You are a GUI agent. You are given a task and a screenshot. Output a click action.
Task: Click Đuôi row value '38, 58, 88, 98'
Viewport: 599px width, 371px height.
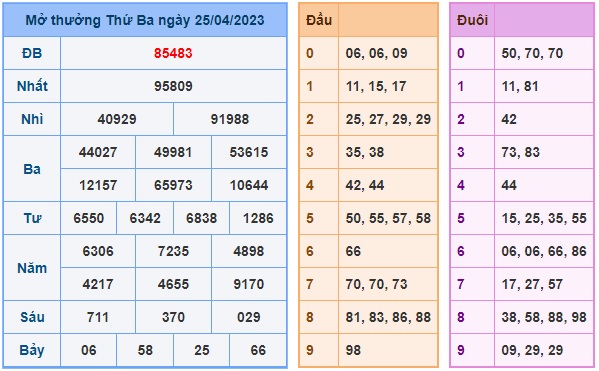(544, 317)
